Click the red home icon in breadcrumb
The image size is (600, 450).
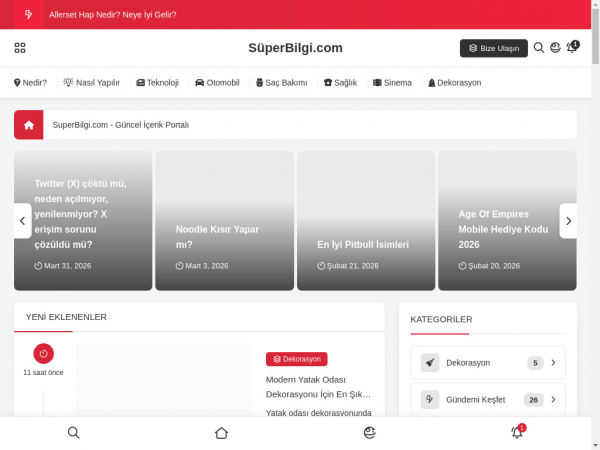pyautogui.click(x=29, y=125)
